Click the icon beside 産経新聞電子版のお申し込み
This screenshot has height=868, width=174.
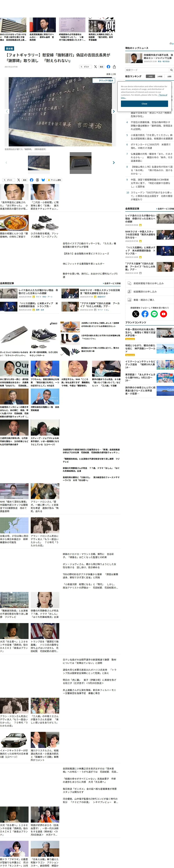[129, 283]
